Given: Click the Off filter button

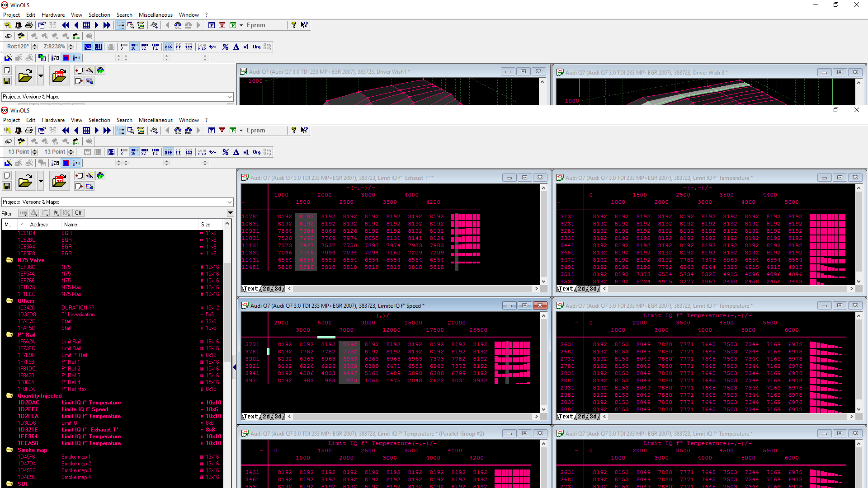Looking at the screenshot, I should point(78,213).
